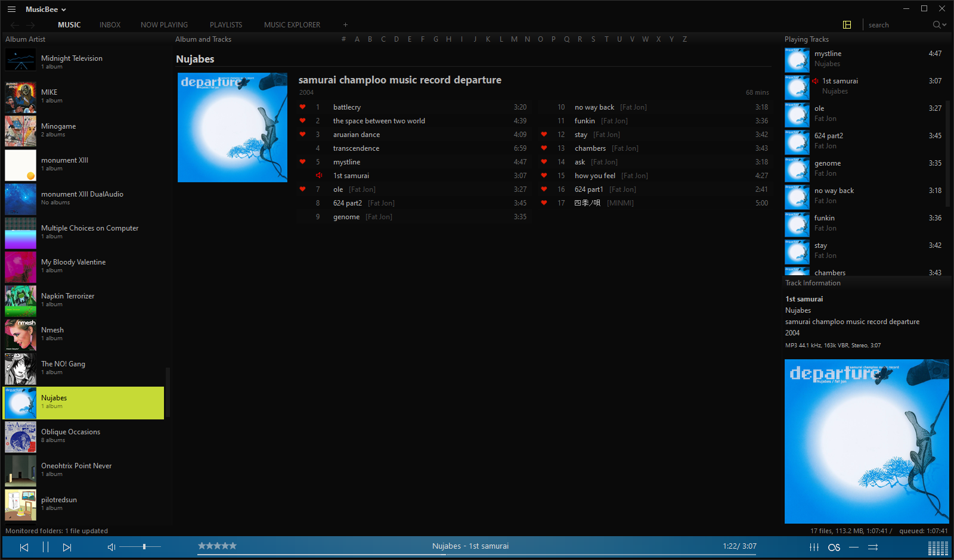
Task: Click the Track Information panel header
Action: (813, 283)
